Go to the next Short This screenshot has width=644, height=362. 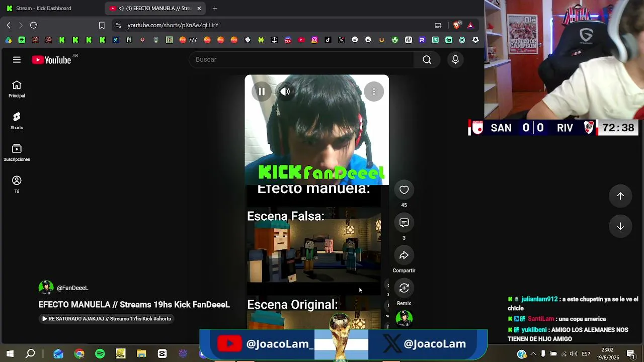click(620, 227)
